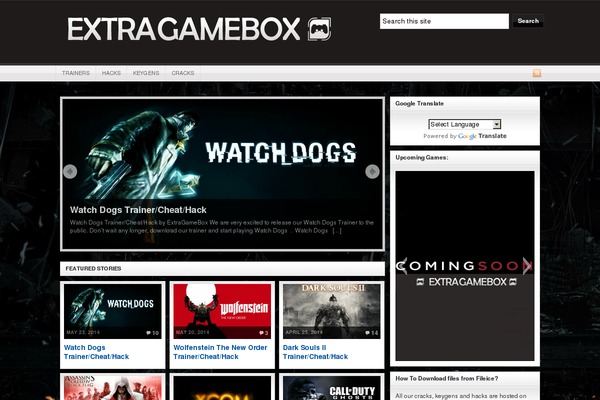Open Wolfenstein The New Order Trainer link
Viewport: 600px width, 400px height.
click(220, 352)
